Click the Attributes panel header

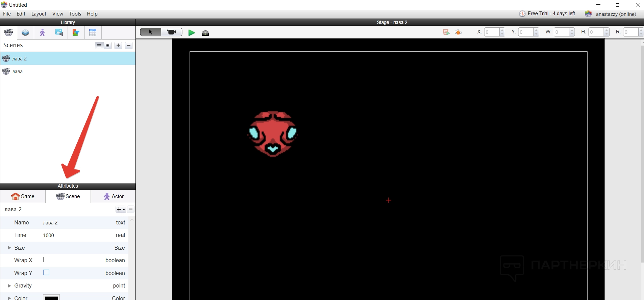tap(68, 186)
